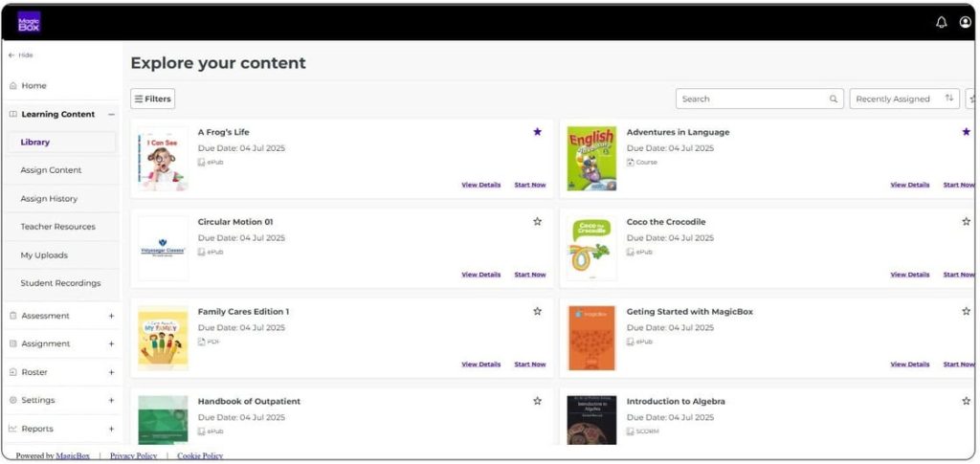980x464 pixels.
Task: Click the search magnifier icon
Action: coord(834,99)
